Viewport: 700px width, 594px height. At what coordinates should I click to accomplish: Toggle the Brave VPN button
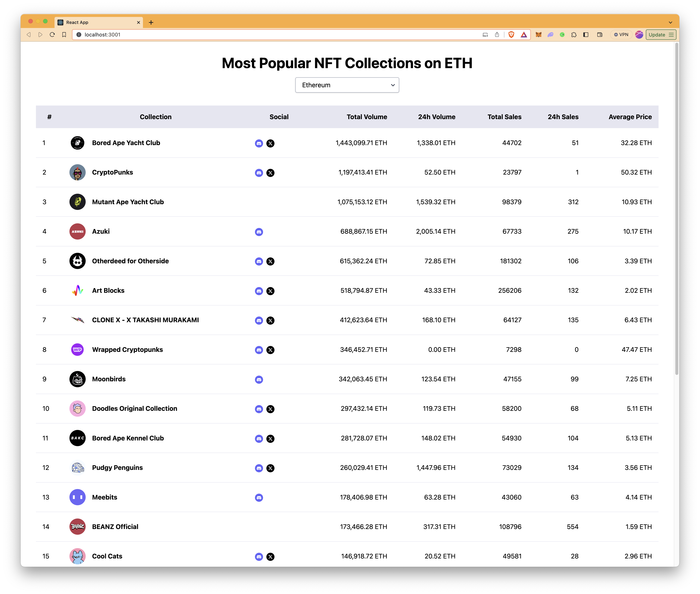tap(621, 34)
